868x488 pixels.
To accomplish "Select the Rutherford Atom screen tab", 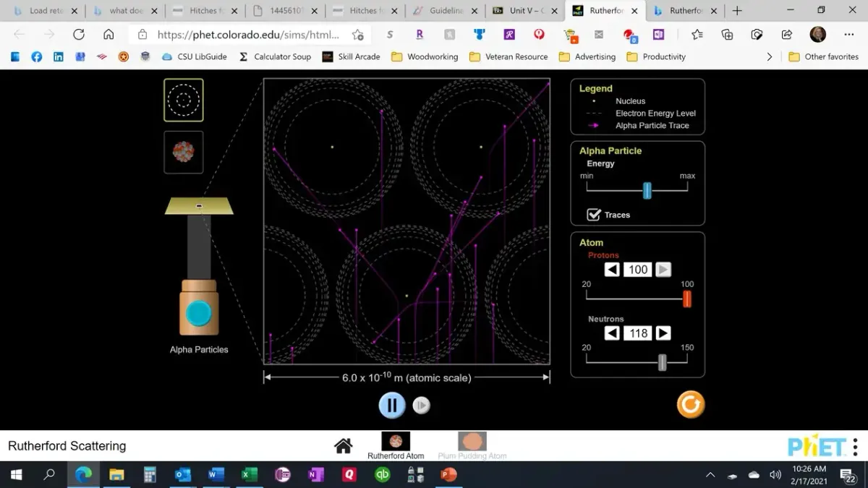I will [396, 445].
